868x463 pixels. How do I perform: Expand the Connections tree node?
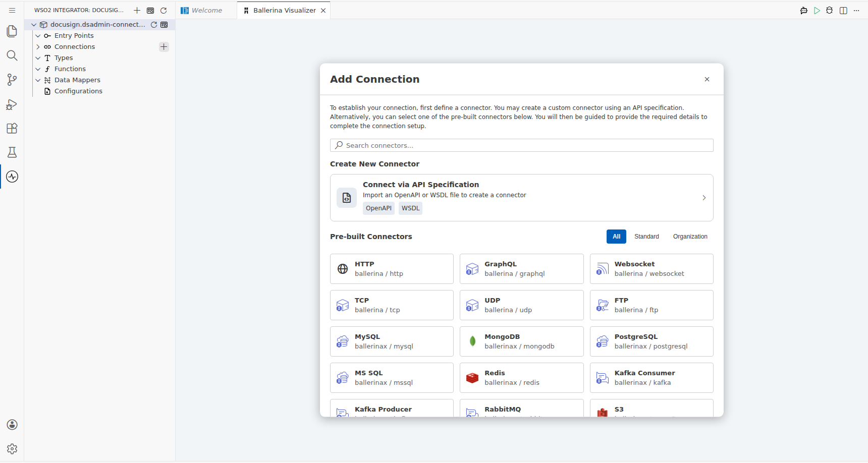click(38, 46)
